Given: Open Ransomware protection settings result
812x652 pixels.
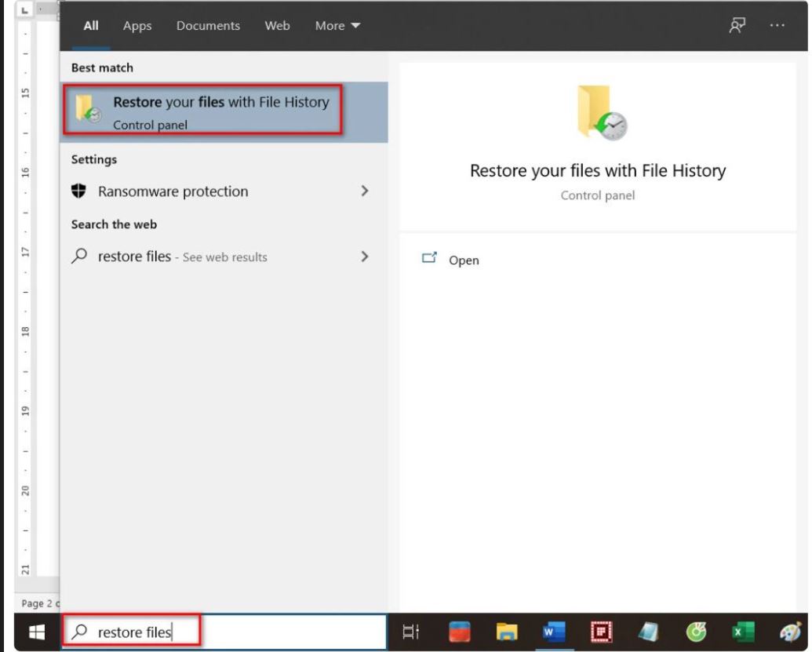Looking at the screenshot, I should 173,191.
